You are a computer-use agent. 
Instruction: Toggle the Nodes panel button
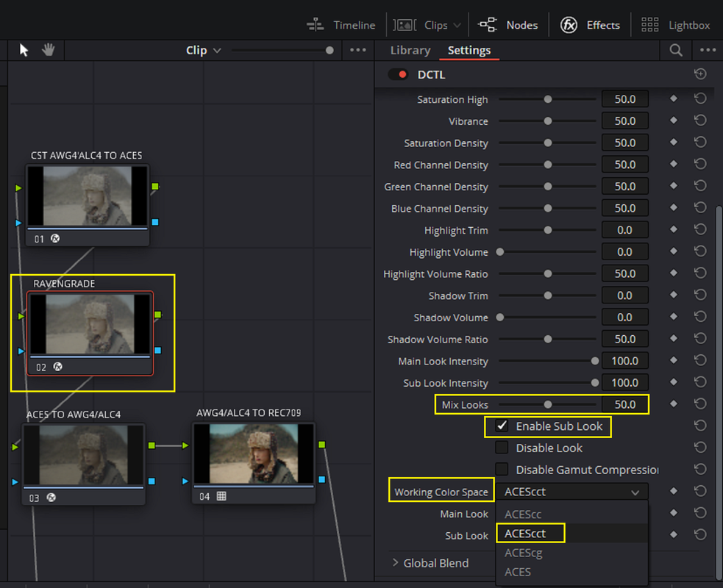click(507, 25)
